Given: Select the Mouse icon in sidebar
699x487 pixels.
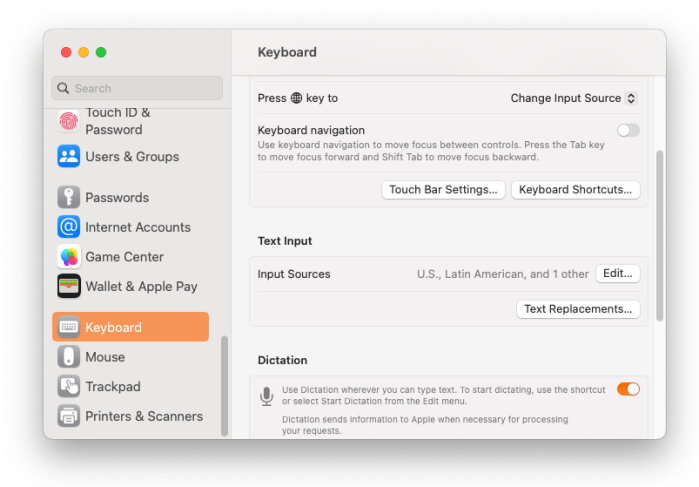Looking at the screenshot, I should pos(69,357).
